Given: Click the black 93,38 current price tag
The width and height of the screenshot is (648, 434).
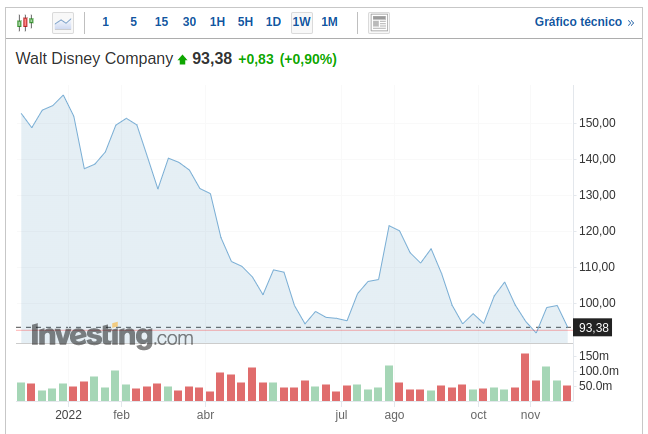Looking at the screenshot, I should [x=593, y=328].
